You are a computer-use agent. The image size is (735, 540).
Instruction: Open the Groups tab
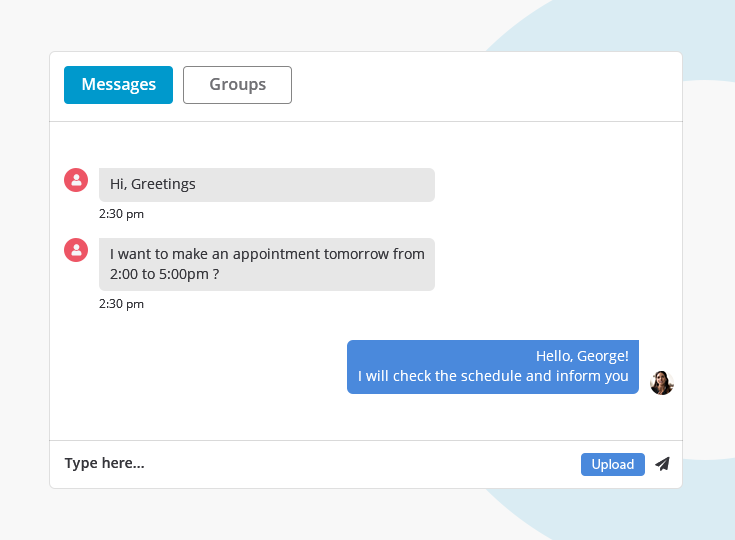click(237, 85)
